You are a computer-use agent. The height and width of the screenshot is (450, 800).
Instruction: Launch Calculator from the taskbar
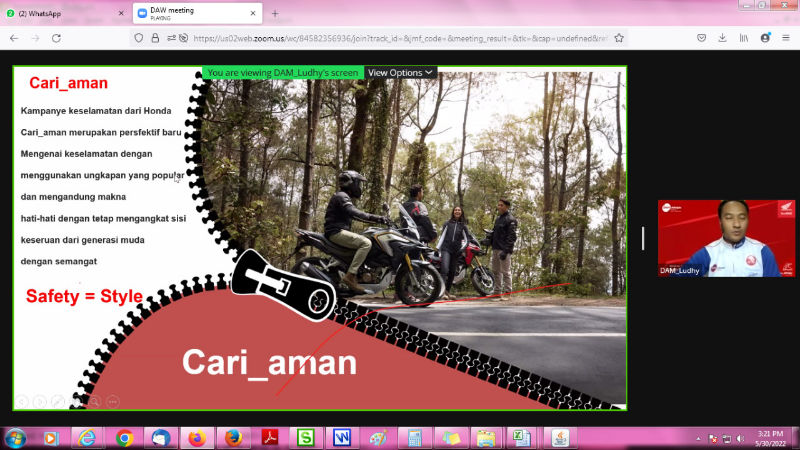click(x=414, y=438)
